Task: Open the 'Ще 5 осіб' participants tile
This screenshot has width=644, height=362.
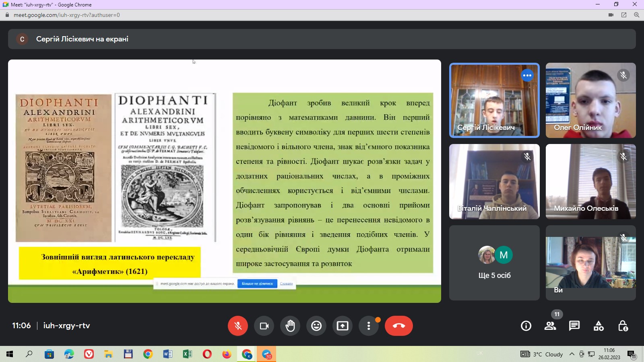Action: (494, 263)
